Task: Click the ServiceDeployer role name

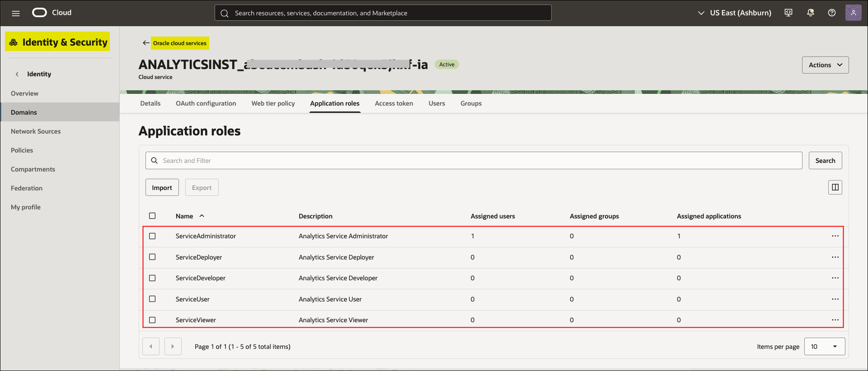Action: pyautogui.click(x=199, y=257)
